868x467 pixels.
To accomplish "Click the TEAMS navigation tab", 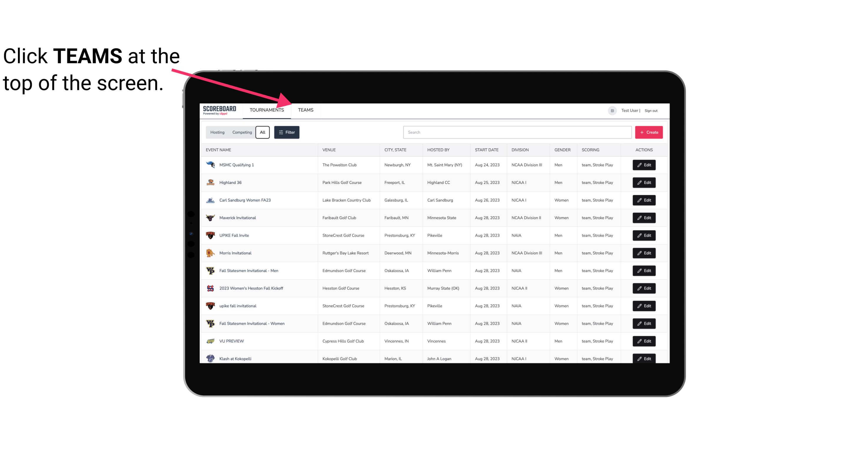I will coord(305,110).
